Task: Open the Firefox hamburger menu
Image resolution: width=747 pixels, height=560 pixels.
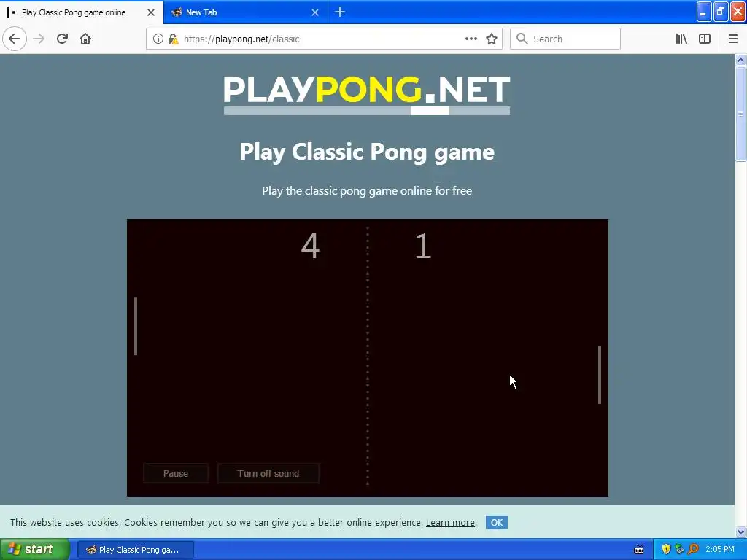Action: coord(732,39)
